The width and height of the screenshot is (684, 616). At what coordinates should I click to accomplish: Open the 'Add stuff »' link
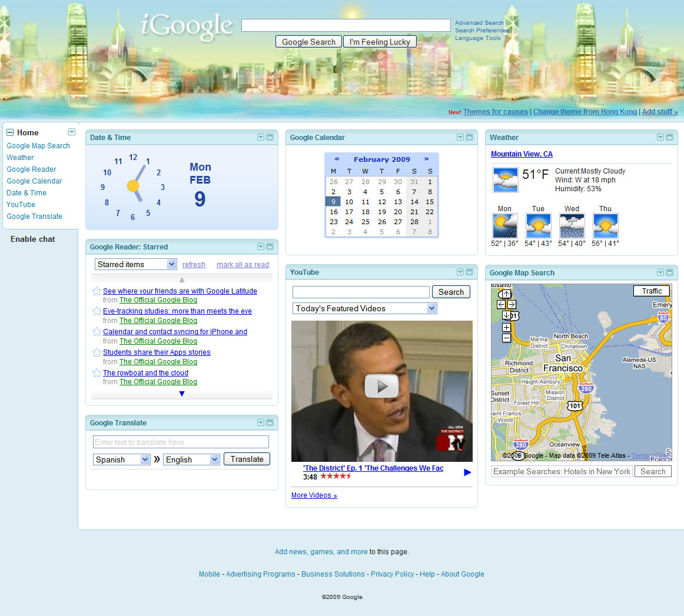pyautogui.click(x=659, y=111)
